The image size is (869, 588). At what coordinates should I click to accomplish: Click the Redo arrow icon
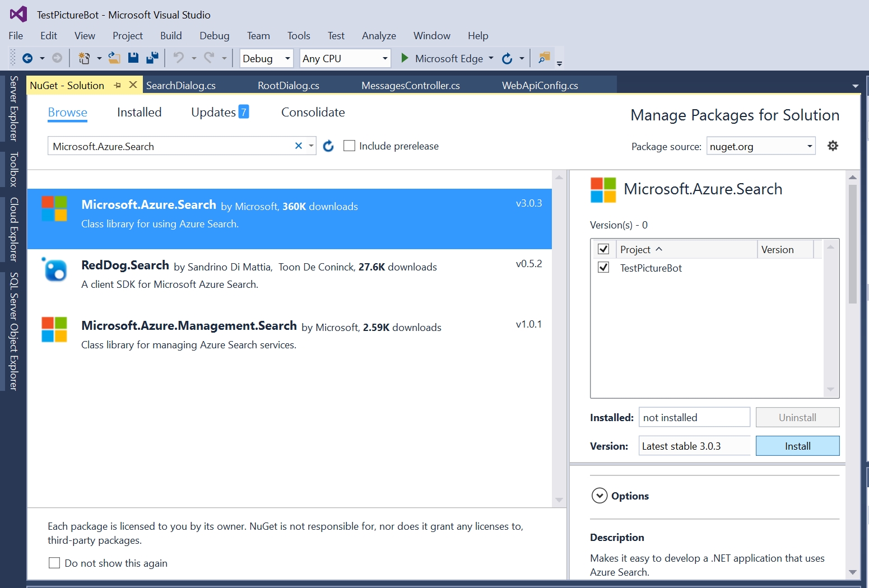[x=209, y=58]
